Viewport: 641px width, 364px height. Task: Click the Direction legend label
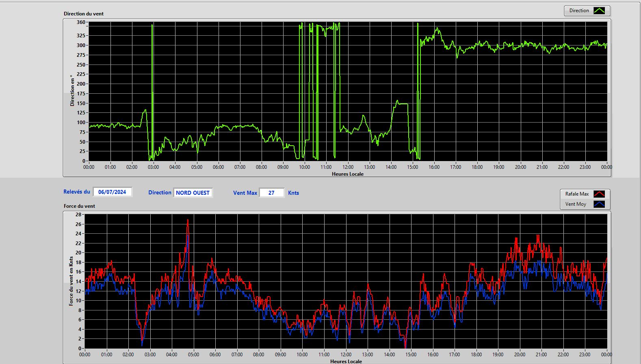point(579,11)
